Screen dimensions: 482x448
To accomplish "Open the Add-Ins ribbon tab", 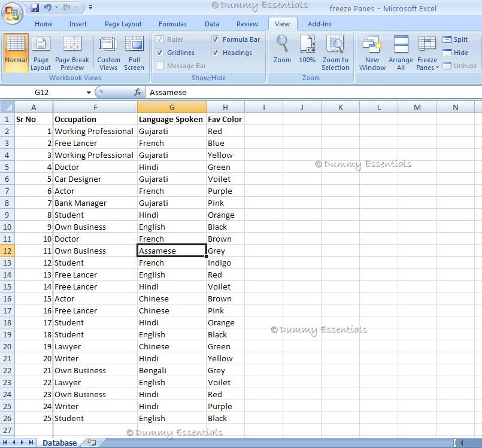I will click(320, 24).
